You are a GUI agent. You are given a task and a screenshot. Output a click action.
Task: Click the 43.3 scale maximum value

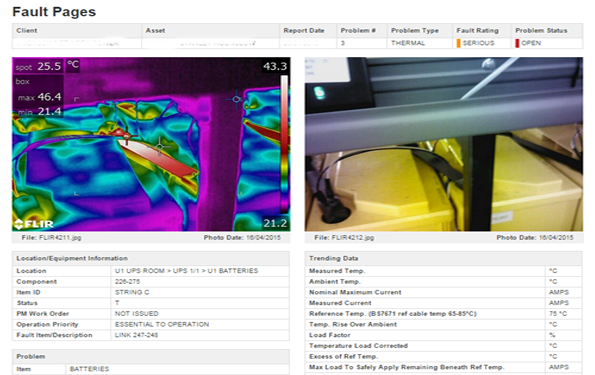point(275,66)
